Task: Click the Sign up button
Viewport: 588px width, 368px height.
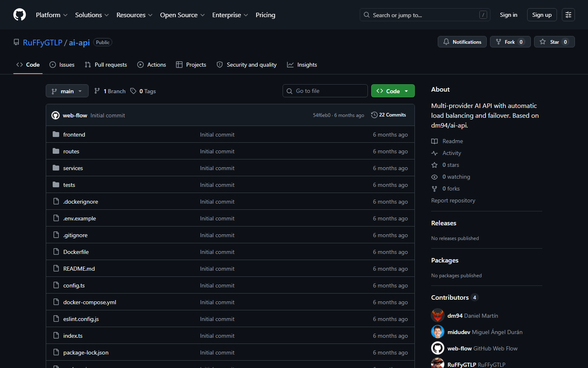Action: (x=542, y=15)
